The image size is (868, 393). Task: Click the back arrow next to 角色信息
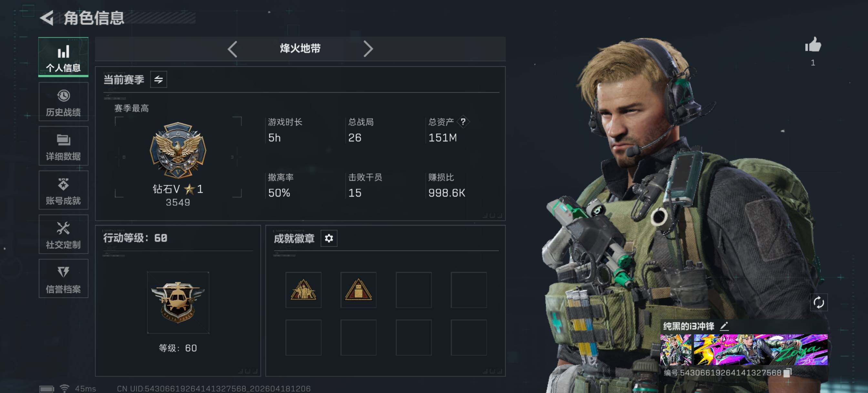click(x=47, y=18)
